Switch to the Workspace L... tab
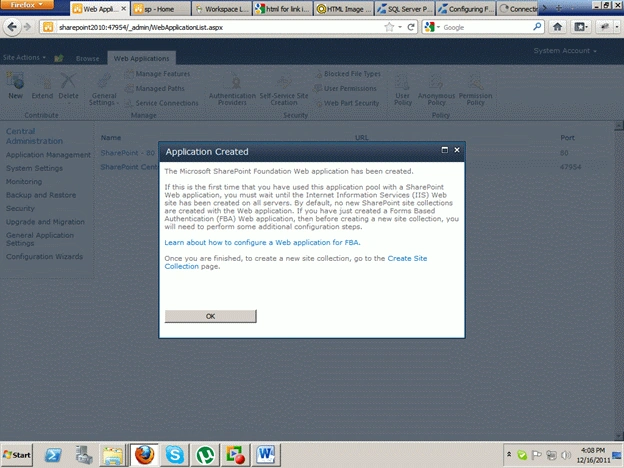This screenshot has height=468, width=624. (221, 9)
